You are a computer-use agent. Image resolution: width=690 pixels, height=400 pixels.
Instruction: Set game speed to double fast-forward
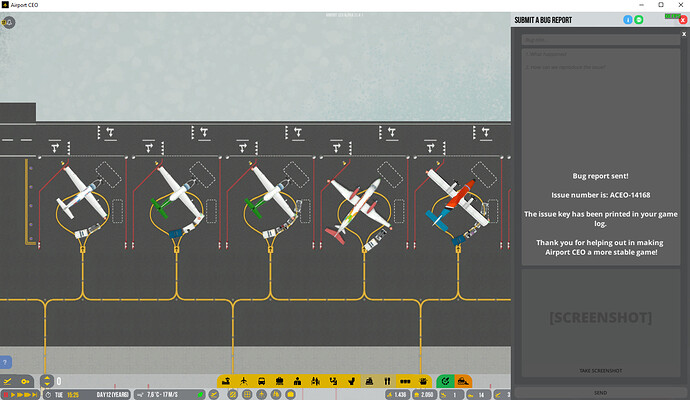20,395
